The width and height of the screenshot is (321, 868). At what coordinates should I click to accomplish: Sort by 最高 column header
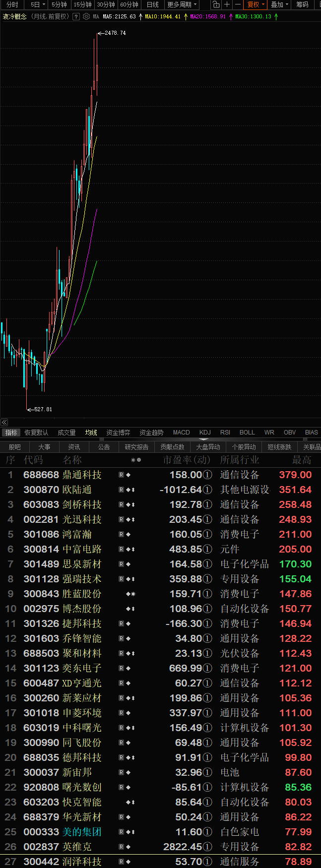(302, 460)
